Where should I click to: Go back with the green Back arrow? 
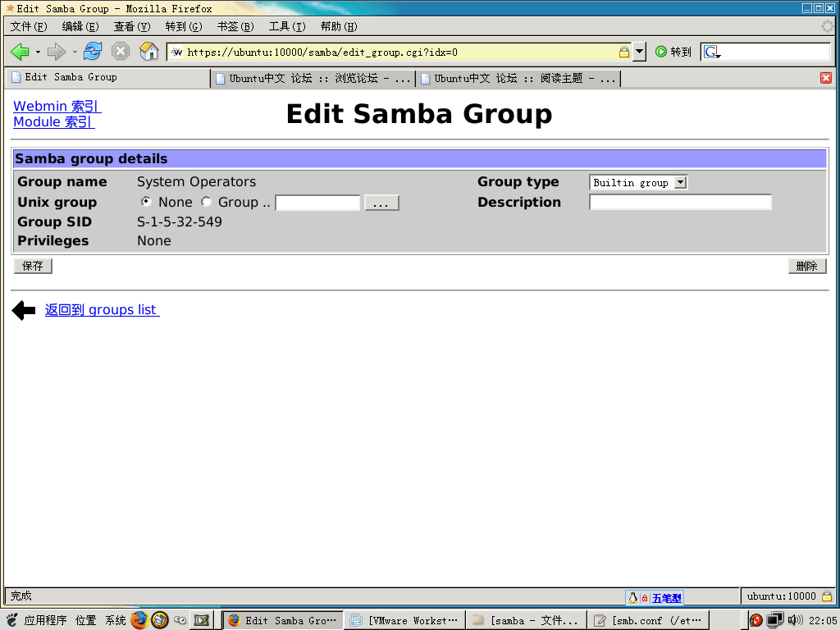point(20,52)
